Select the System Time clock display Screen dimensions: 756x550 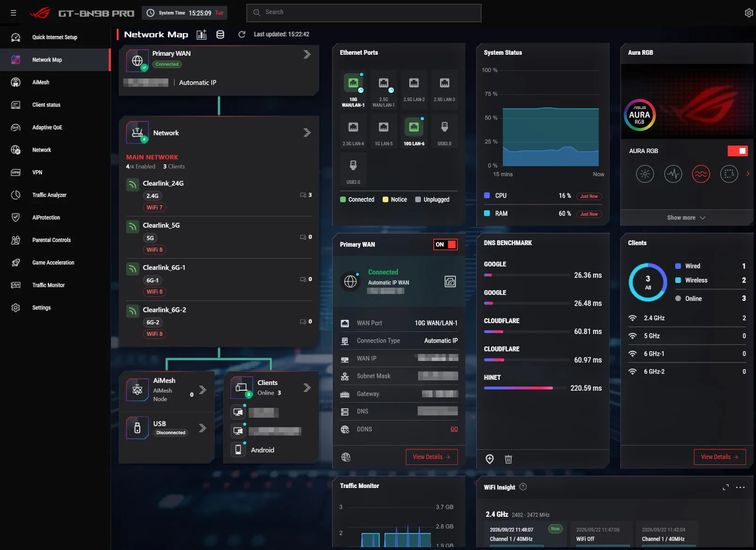point(185,13)
